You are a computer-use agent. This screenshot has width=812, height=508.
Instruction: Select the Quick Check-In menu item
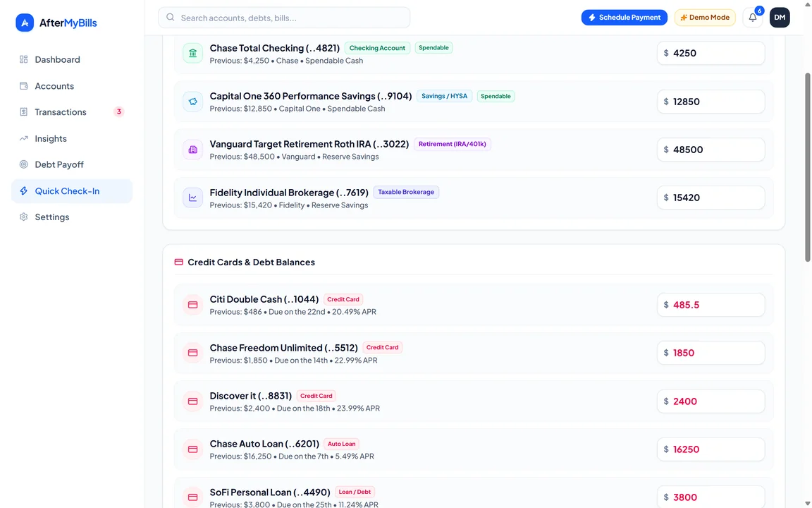72,191
